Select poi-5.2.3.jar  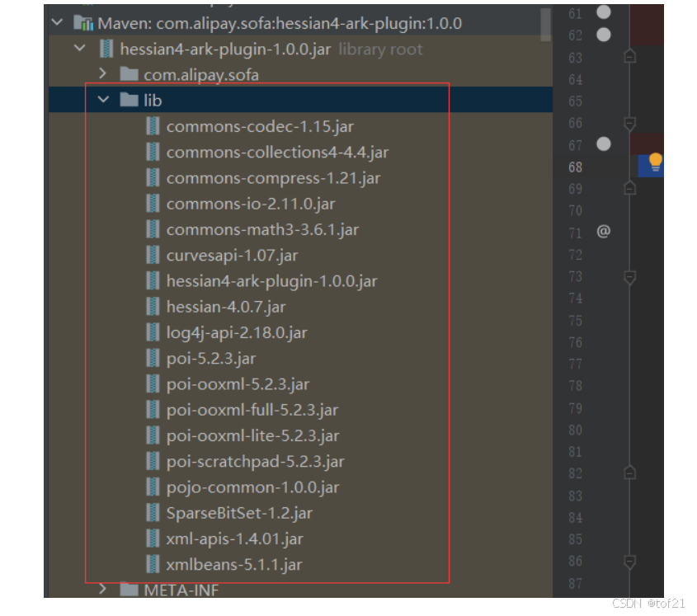[x=211, y=359]
